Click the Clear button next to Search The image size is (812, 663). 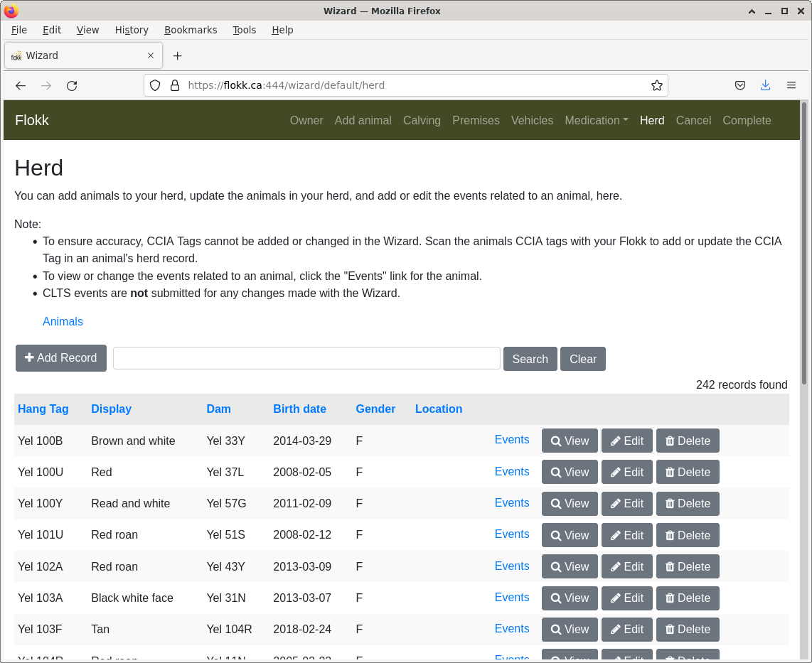582,359
